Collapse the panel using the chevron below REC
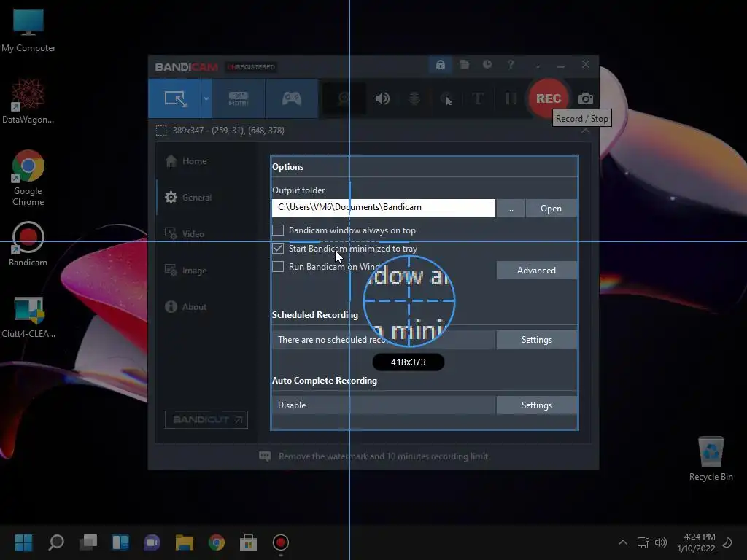Image resolution: width=747 pixels, height=560 pixels. tap(586, 131)
